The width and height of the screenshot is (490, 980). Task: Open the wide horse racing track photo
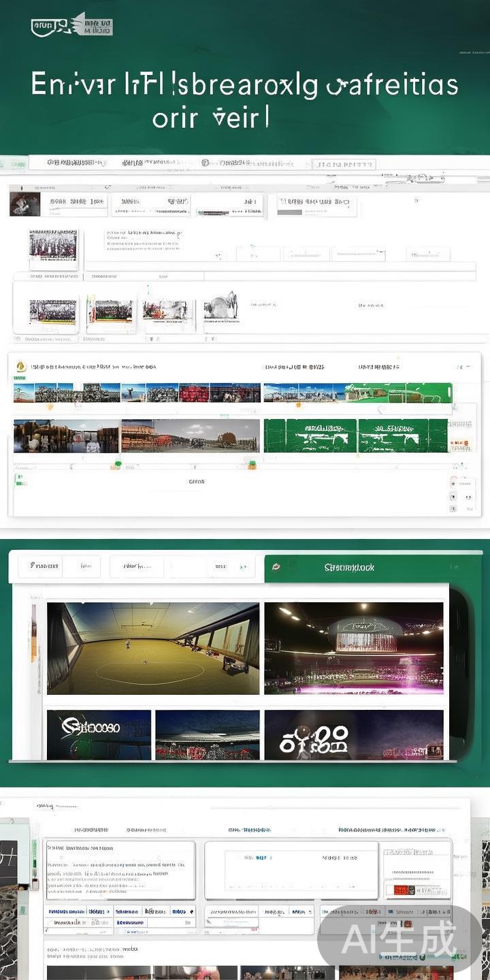[190, 436]
